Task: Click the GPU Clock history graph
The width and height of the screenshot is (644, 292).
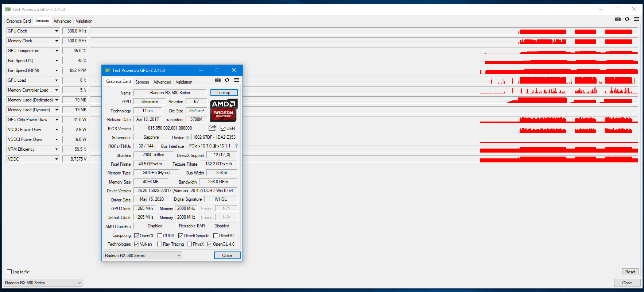Action: coord(364,31)
